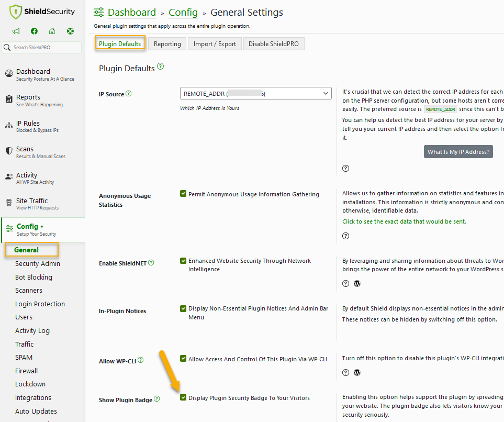
Task: Click help circle icon under WP-CLI description
Action: 345,373
